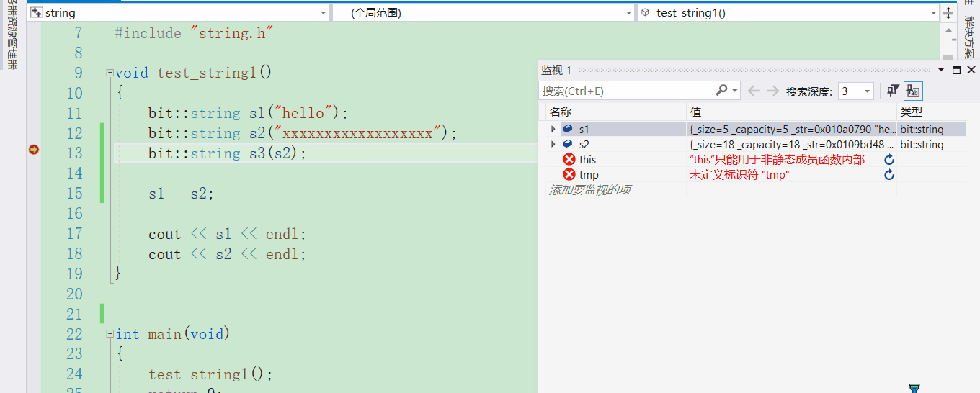Close the 监视 1 watch panel
The image size is (980, 393).
point(971,71)
